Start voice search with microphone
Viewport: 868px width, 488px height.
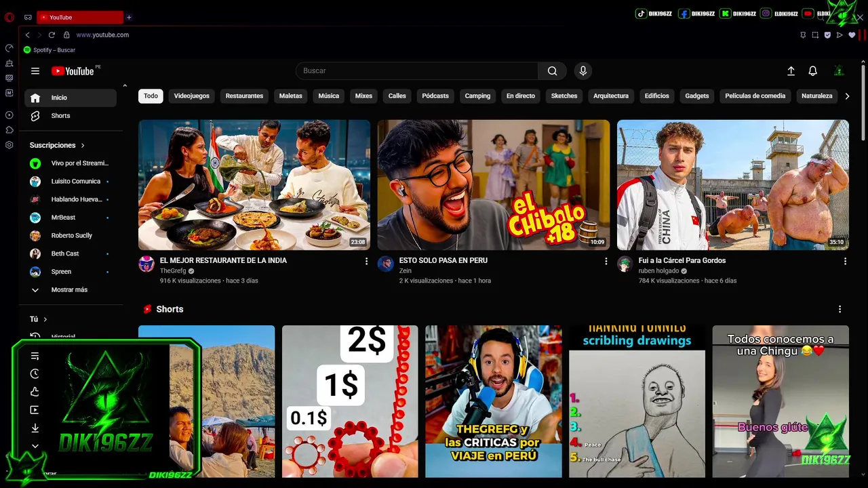click(583, 70)
